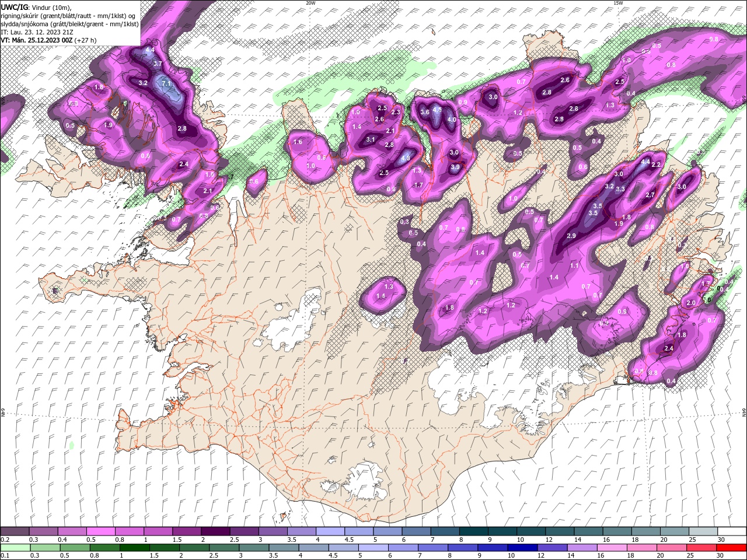747x560 pixels.
Task: Click the light violet 14 swatch in lower scale
Action: 582,547
